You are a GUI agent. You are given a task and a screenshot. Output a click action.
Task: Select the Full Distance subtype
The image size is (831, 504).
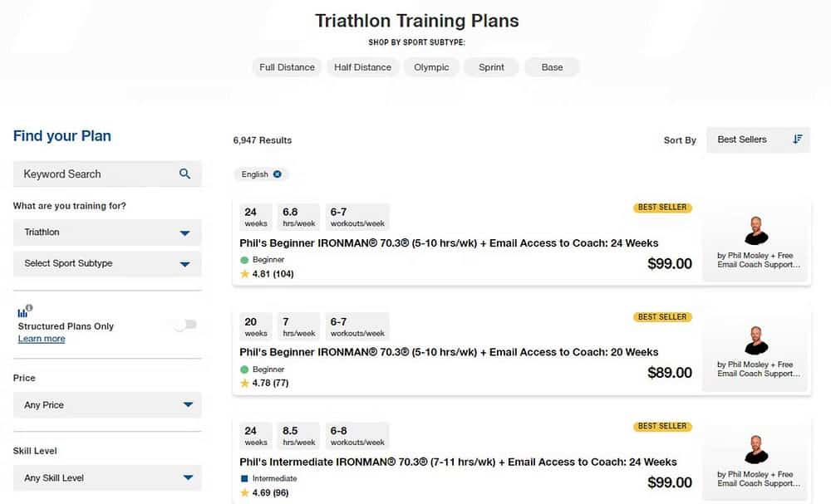tap(287, 67)
